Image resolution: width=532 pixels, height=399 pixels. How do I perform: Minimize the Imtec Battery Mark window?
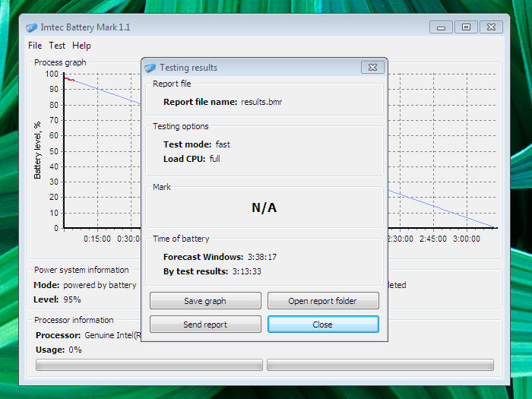point(441,27)
